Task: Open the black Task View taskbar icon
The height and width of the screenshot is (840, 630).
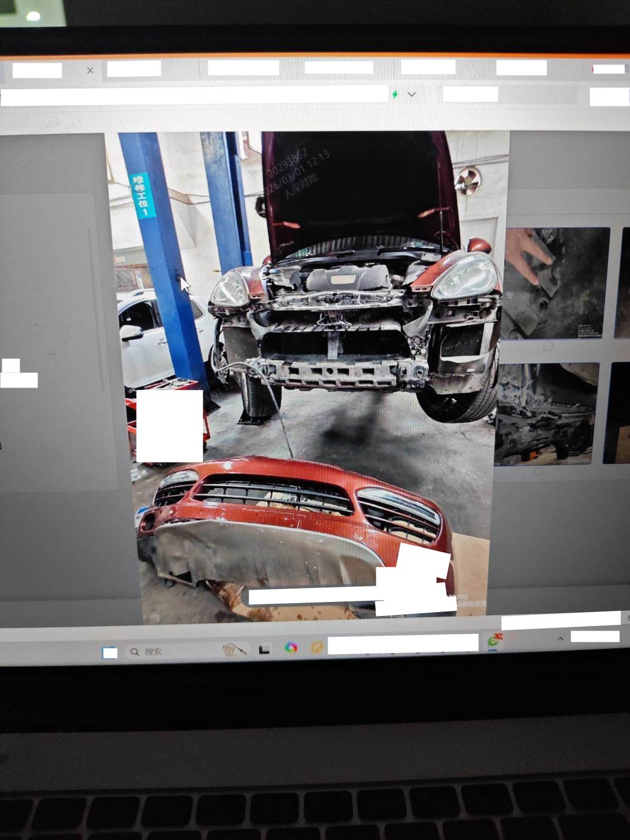Action: [x=264, y=649]
